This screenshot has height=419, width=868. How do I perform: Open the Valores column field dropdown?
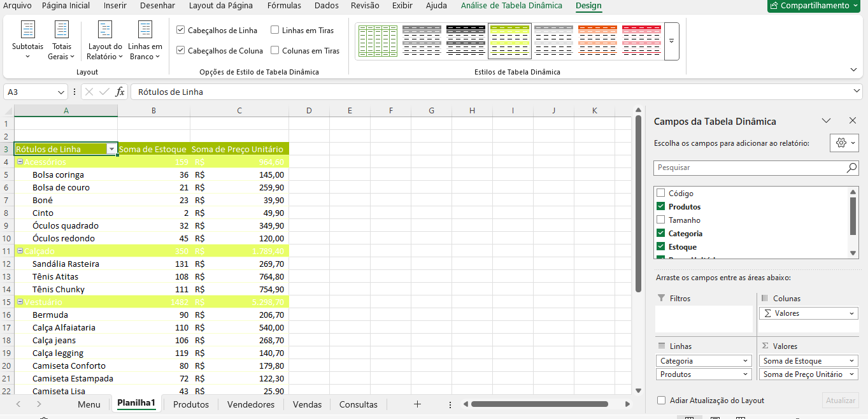pyautogui.click(x=852, y=313)
